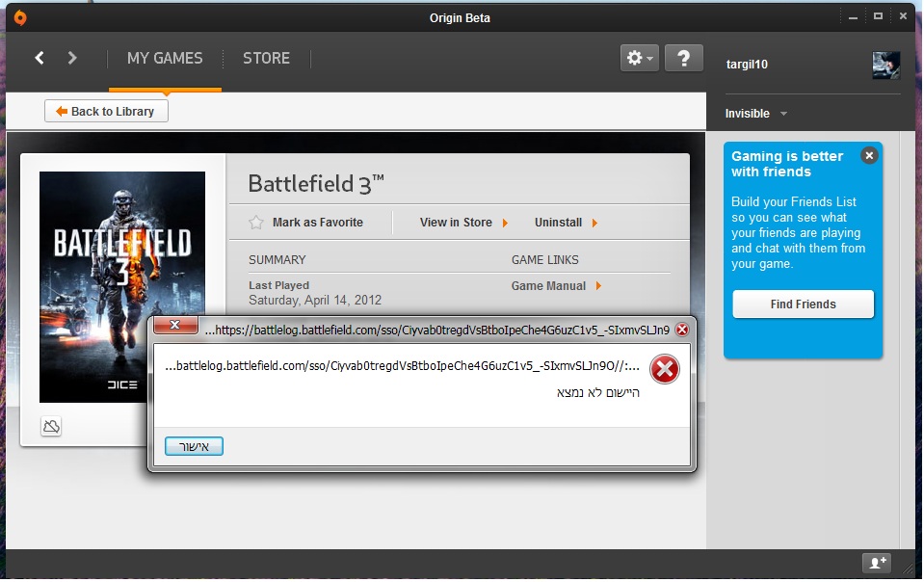Click the add friend icon at bottom right
The width and height of the screenshot is (924, 582).
point(876,563)
